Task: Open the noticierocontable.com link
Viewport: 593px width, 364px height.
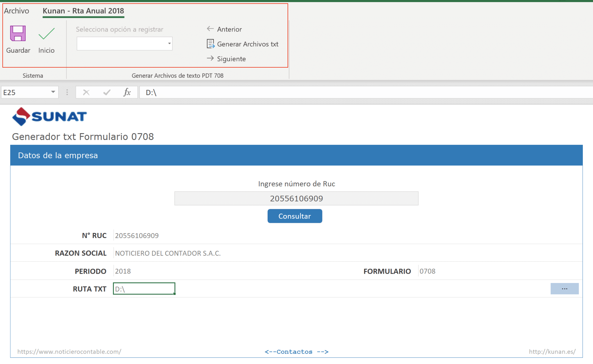Action: point(69,351)
